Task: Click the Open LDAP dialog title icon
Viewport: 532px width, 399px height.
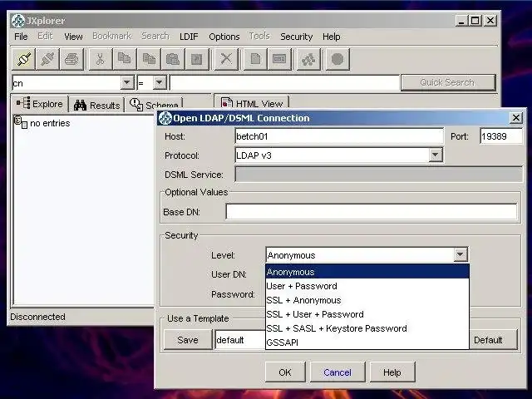Action: pos(165,118)
